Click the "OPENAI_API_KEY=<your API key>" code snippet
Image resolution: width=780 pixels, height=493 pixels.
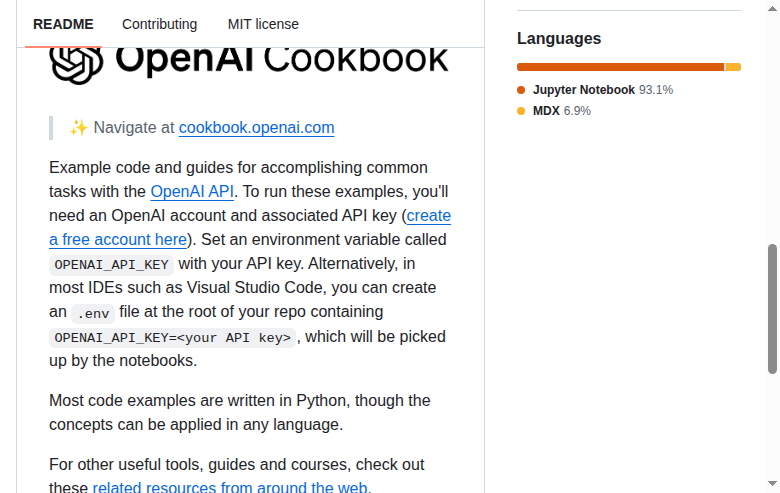pyautogui.click(x=173, y=338)
